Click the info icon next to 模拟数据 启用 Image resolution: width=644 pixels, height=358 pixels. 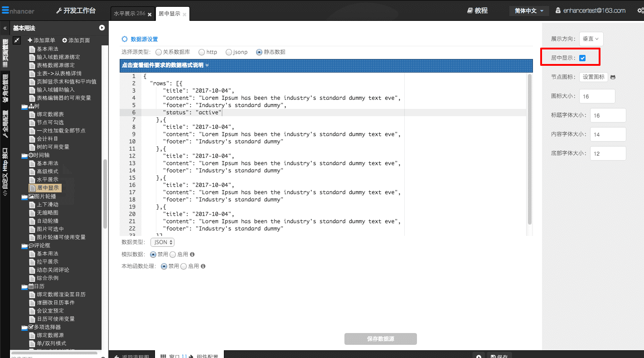(x=192, y=255)
